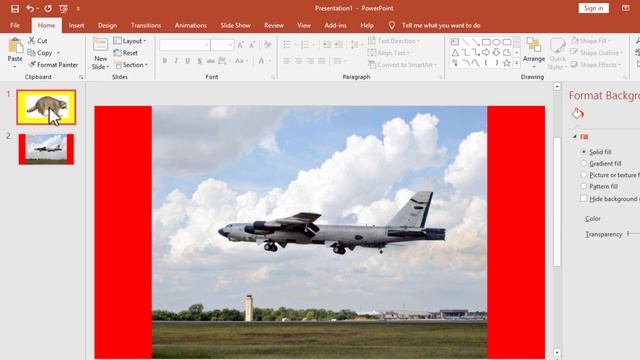Screen dimensions: 640x360
Task: Clear all formatting
Action: click(x=267, y=45)
